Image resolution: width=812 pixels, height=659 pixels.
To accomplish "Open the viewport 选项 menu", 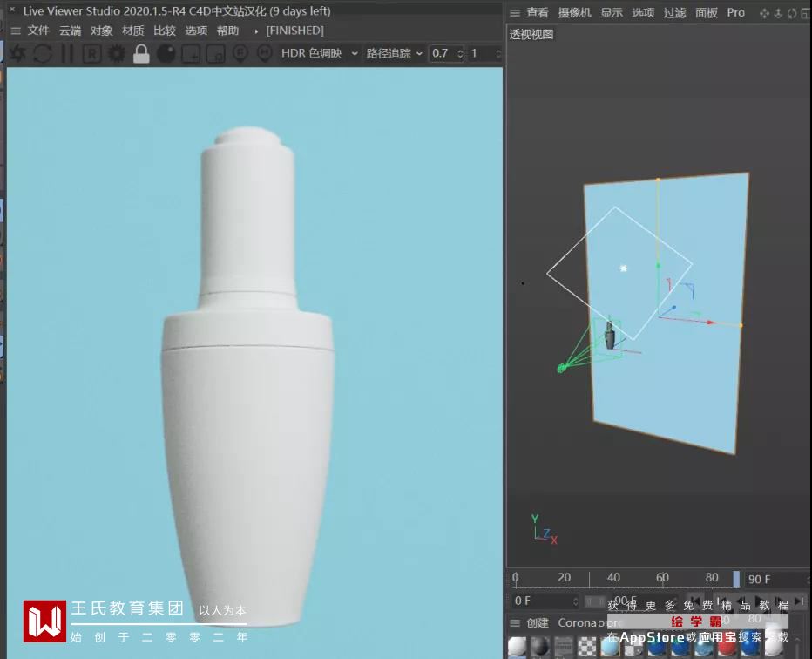I will 643,12.
